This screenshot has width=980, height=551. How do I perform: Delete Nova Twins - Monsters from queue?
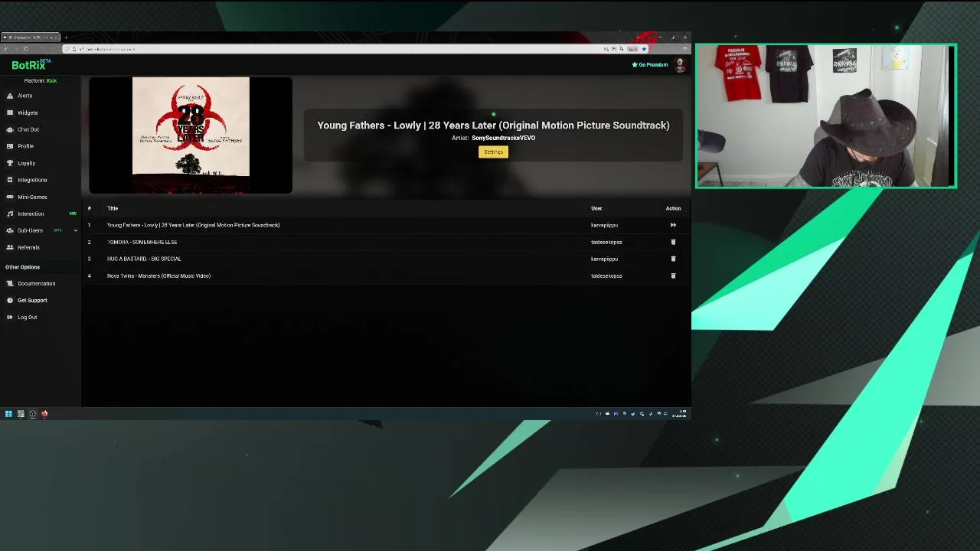point(673,275)
